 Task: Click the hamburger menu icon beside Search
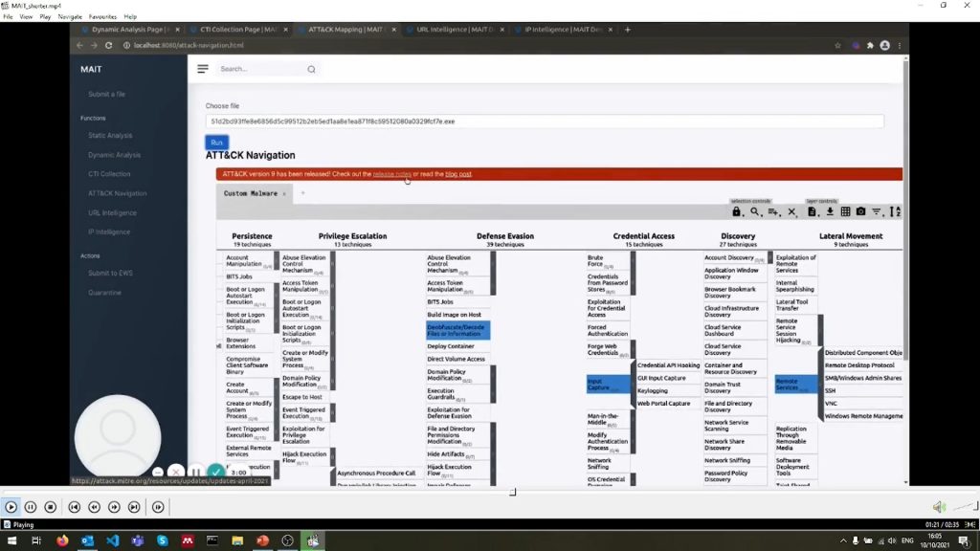(203, 69)
